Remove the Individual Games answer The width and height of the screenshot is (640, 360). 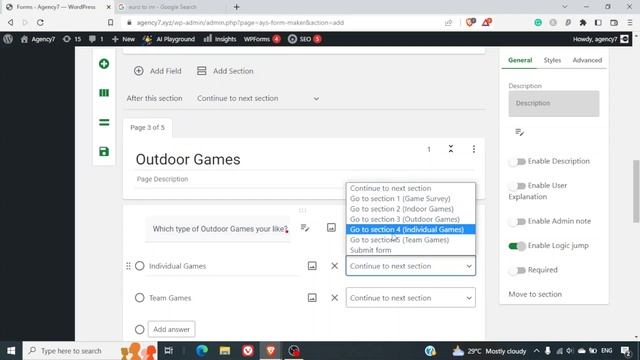(334, 266)
